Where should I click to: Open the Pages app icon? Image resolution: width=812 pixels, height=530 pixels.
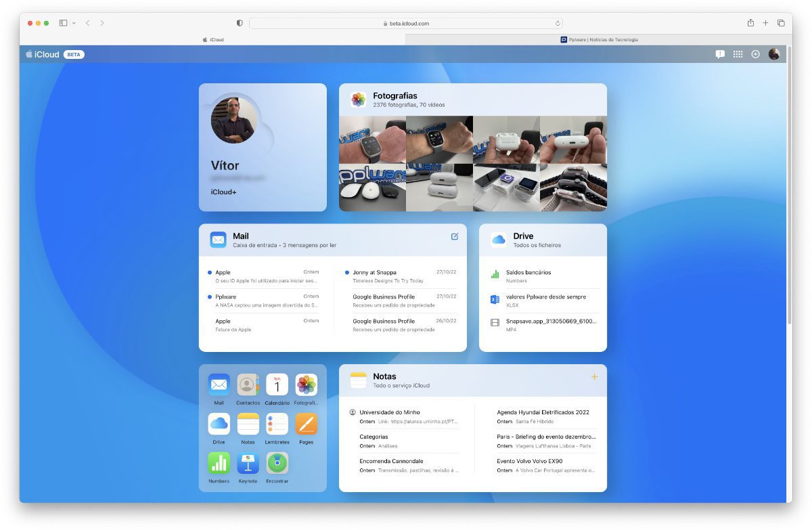(306, 424)
